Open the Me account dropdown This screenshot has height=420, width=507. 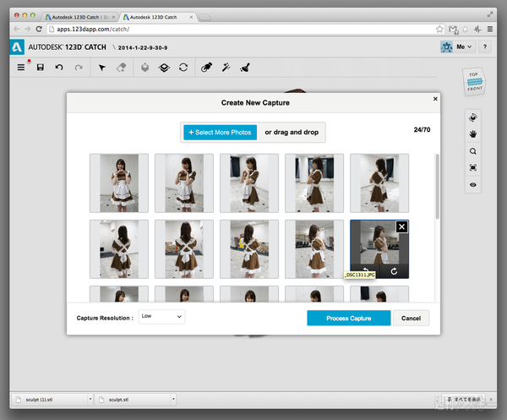464,46
